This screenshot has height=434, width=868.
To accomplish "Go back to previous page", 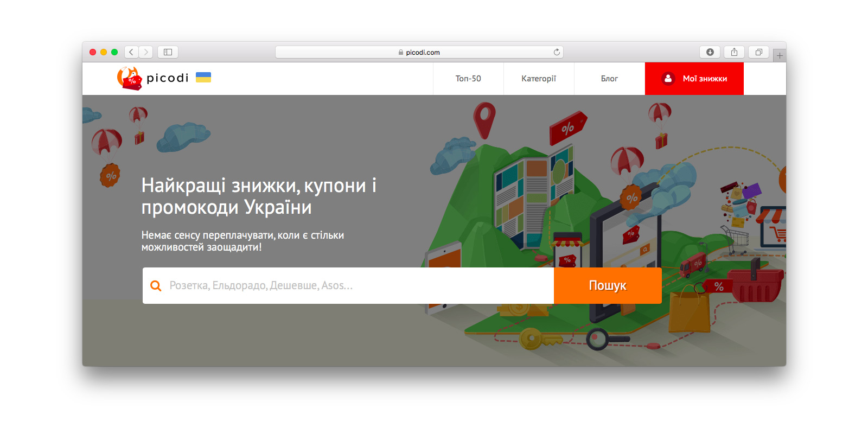I will 131,52.
